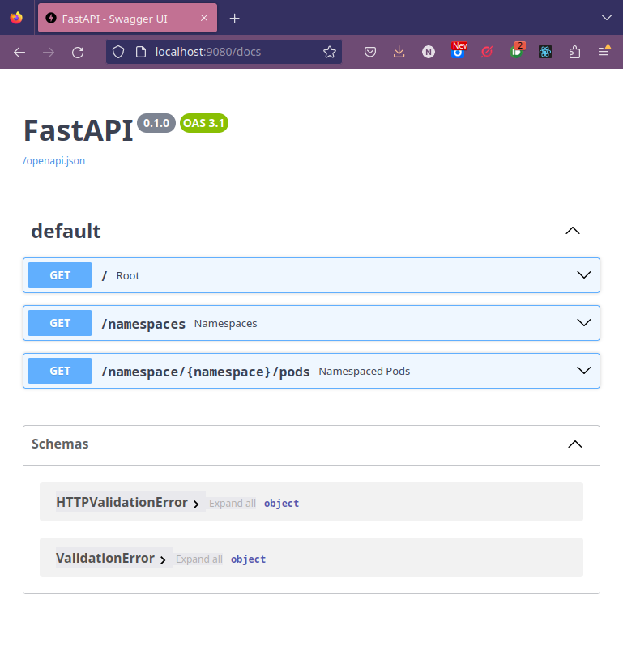The image size is (623, 672).
Task: Reload the current page
Action: tap(78, 53)
